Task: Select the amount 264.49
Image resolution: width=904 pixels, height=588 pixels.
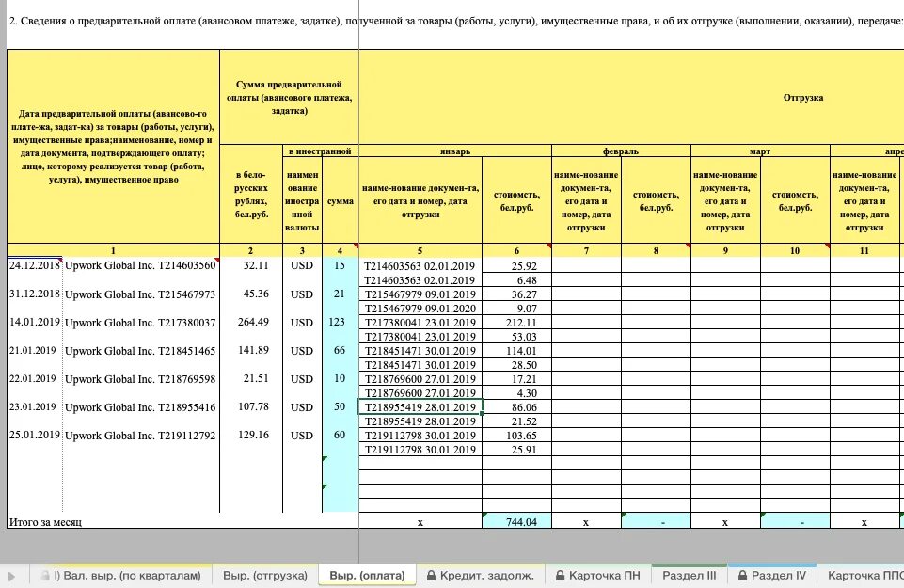Action: [x=251, y=322]
